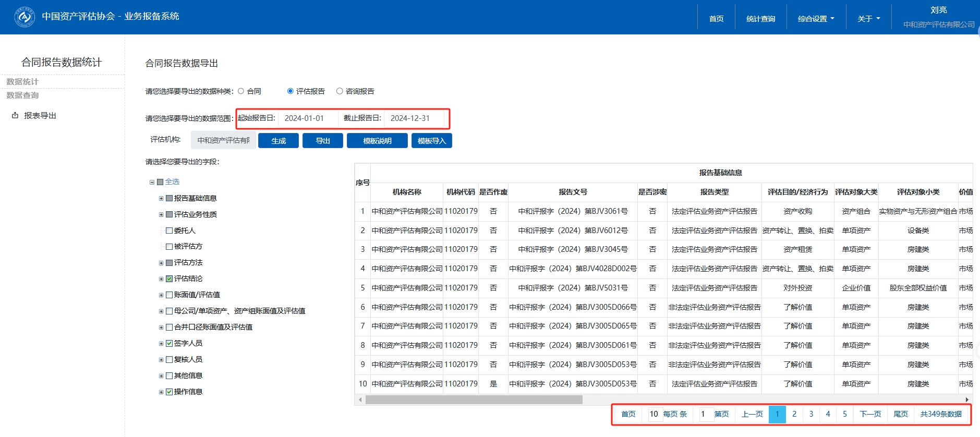
Task: Open the 关于 dropdown in navbar
Action: [x=868, y=19]
